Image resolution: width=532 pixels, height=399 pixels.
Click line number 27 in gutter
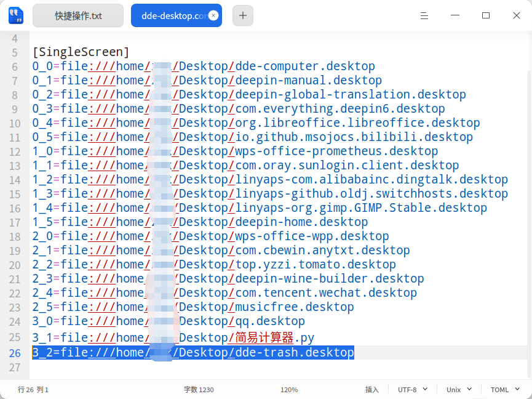[15, 368]
